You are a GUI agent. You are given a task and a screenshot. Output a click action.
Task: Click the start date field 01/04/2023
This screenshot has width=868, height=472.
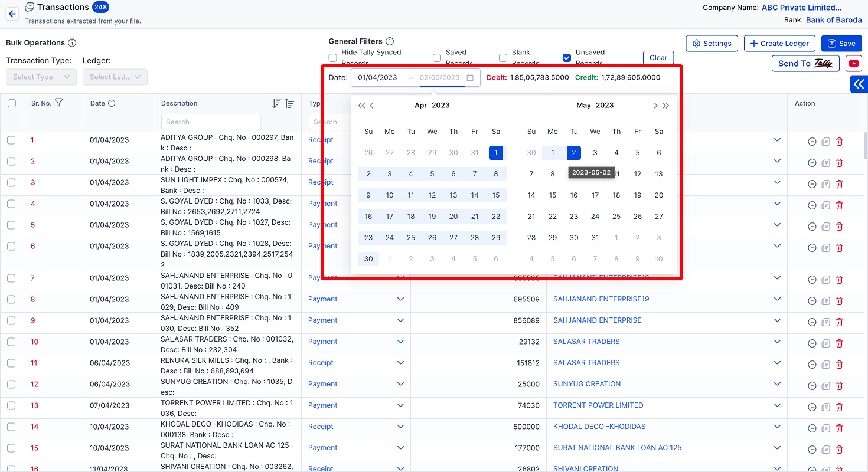pyautogui.click(x=378, y=77)
